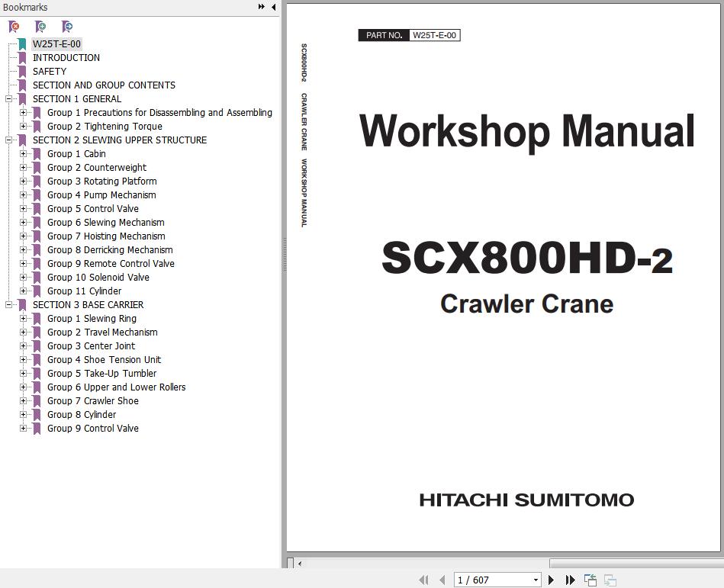The image size is (724, 588).
Task: Jump to the last page
Action: tap(570, 580)
